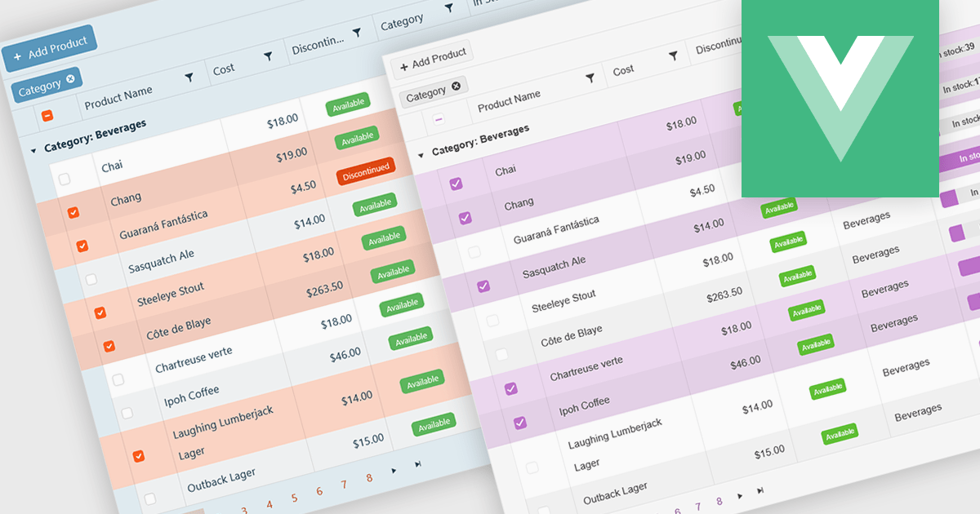Open Product Name filter in blue grid
The image size is (980, 514).
[189, 78]
